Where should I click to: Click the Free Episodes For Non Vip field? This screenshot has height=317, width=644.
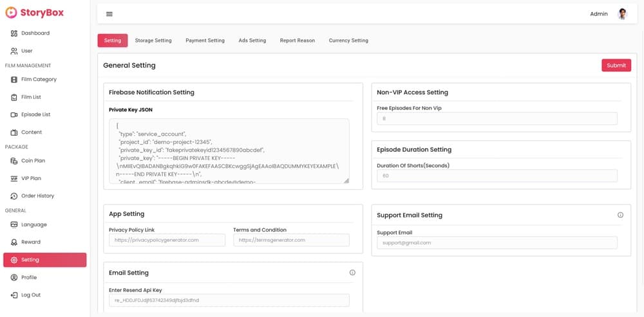tap(497, 118)
